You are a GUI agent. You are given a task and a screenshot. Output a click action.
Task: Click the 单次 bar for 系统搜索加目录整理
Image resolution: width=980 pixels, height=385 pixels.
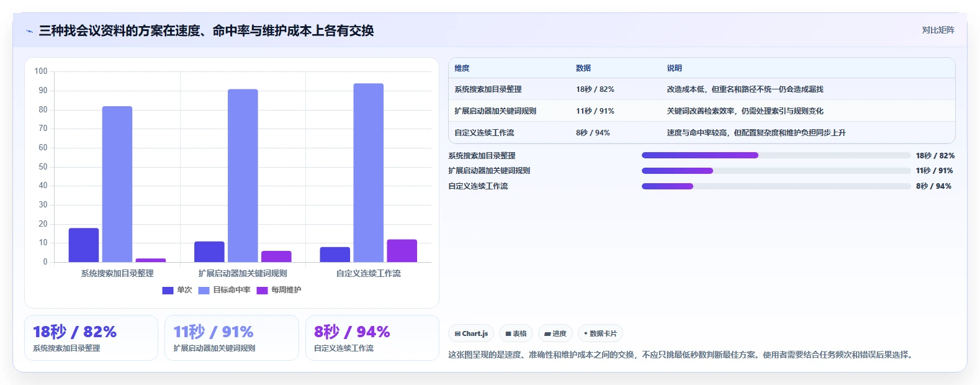(x=84, y=245)
